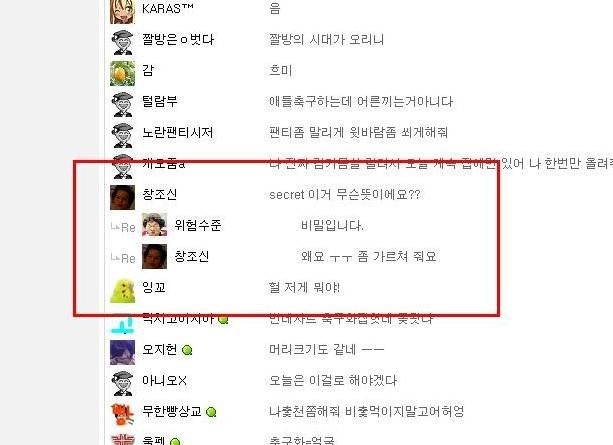Screen dimensions: 613x445
Task: Click the KARAS™ anime avatar
Action: 122,12
